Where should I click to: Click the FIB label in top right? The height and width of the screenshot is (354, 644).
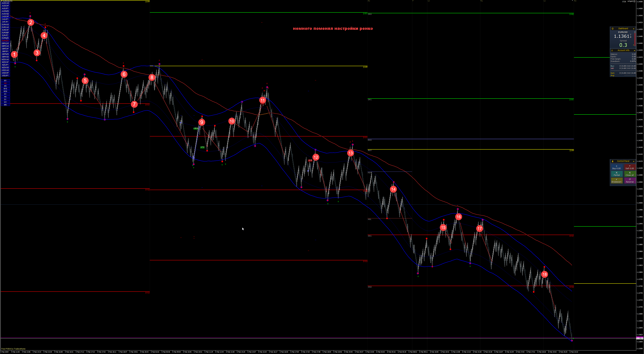(x=624, y=2)
